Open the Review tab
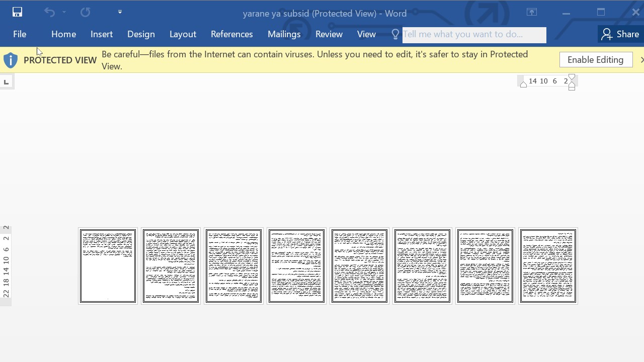 (x=329, y=34)
